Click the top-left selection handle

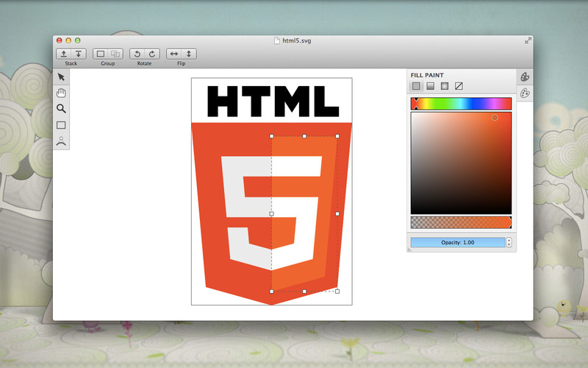coord(271,136)
